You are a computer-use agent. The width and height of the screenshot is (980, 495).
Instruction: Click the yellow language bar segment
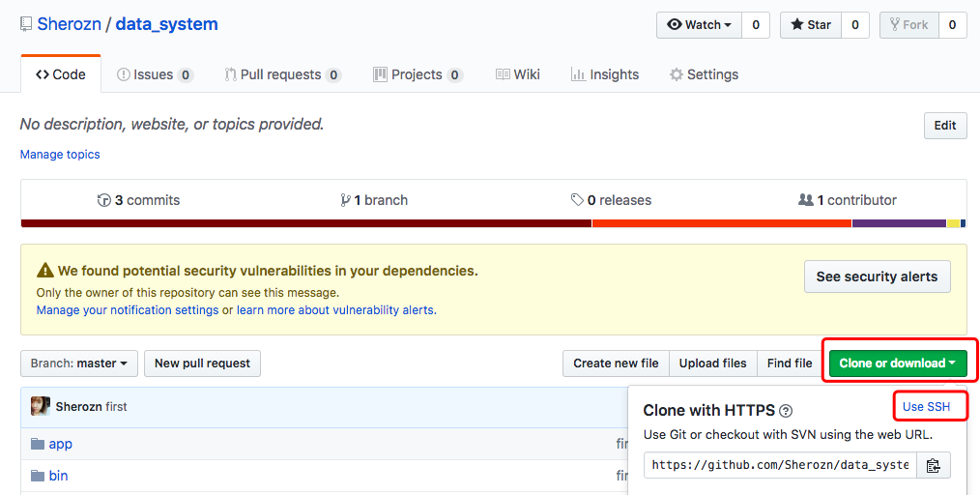(953, 223)
